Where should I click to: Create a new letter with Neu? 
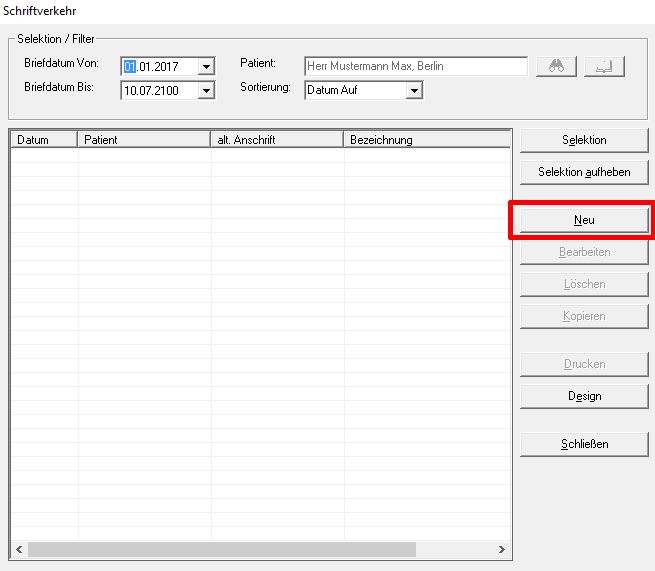coord(584,220)
